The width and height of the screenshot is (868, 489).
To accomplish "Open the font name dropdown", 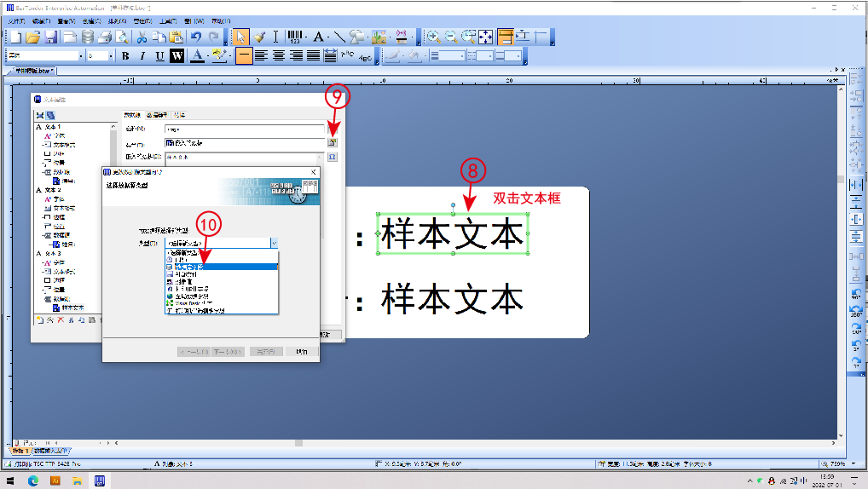I will click(x=81, y=56).
